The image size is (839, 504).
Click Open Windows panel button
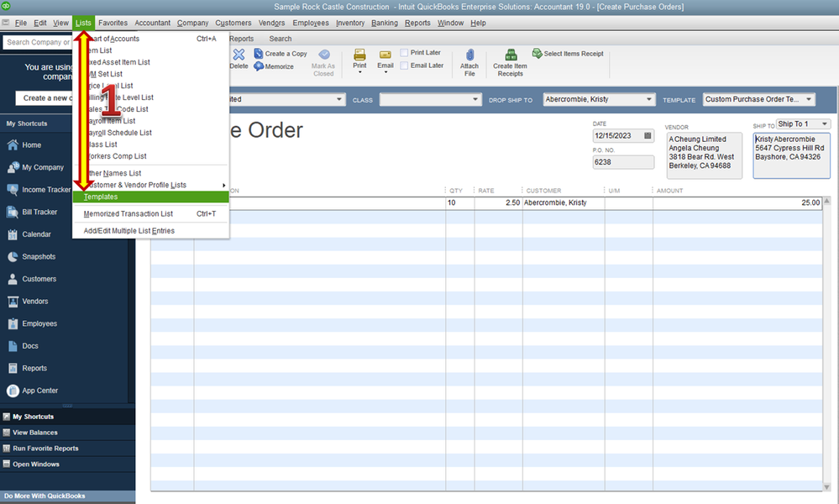[x=67, y=465]
